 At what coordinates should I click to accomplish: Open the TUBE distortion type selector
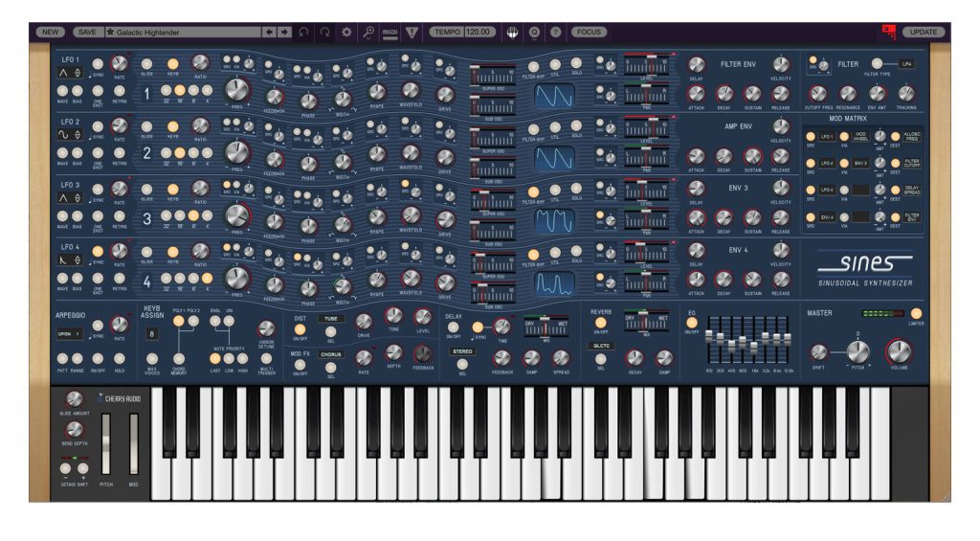[x=330, y=318]
